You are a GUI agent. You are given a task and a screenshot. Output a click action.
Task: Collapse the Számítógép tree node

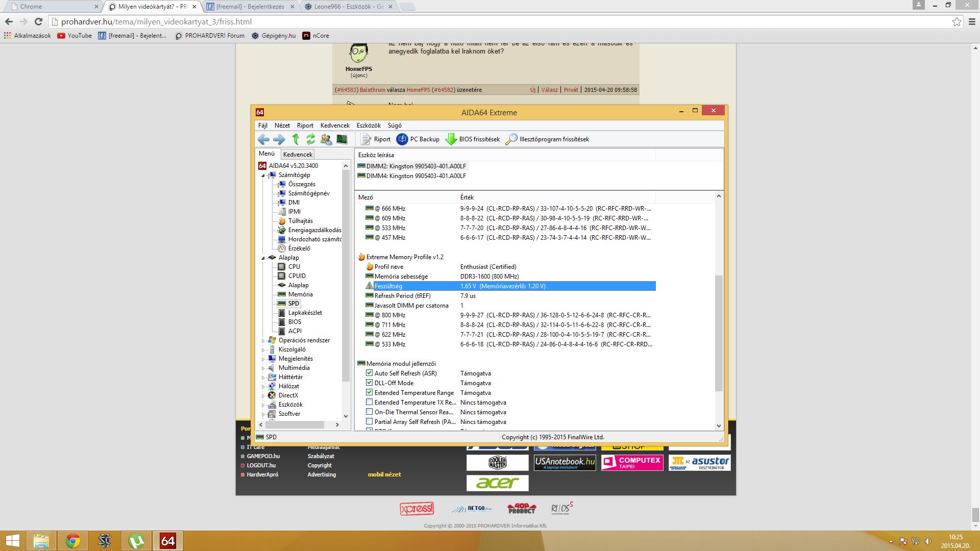coord(263,176)
